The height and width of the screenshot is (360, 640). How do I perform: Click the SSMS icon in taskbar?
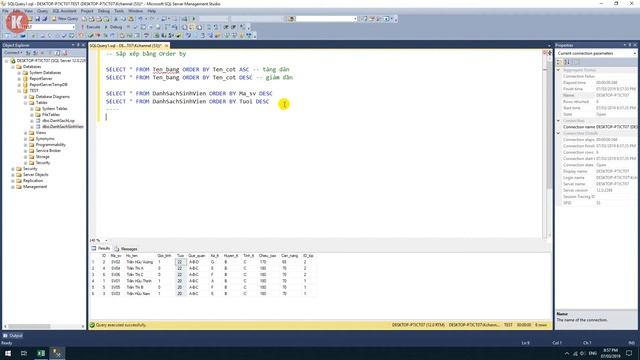click(57, 353)
